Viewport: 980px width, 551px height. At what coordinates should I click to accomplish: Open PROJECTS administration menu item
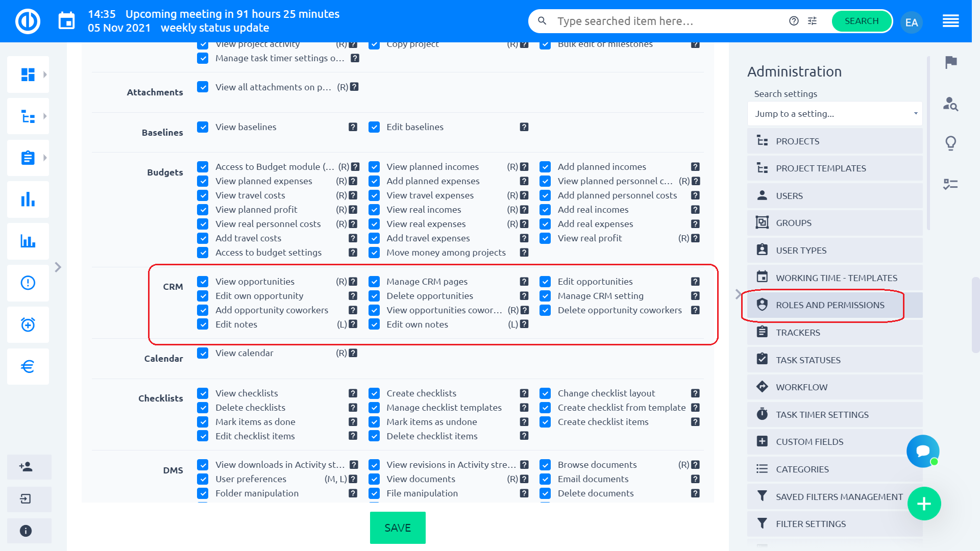coord(835,141)
